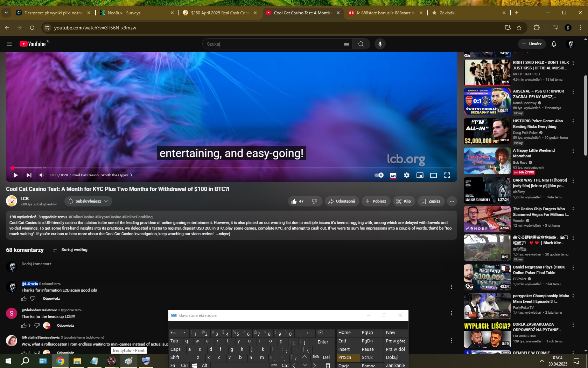Open the player settings gear
This screenshot has width=588, height=368.
[406, 175]
